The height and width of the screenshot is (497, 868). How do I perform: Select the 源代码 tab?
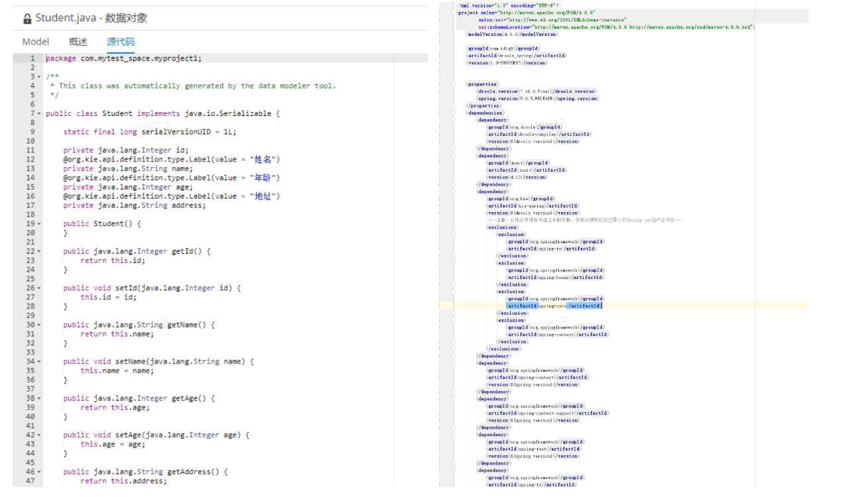[x=121, y=42]
